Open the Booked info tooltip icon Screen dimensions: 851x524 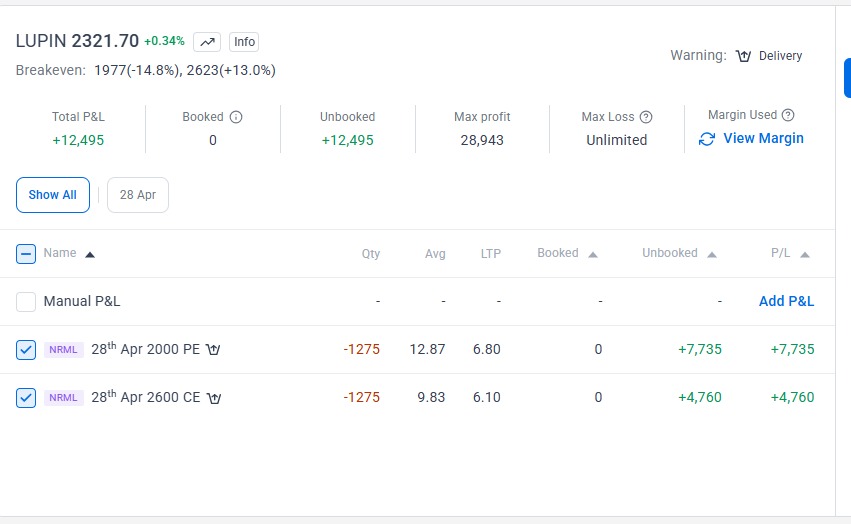(x=236, y=117)
